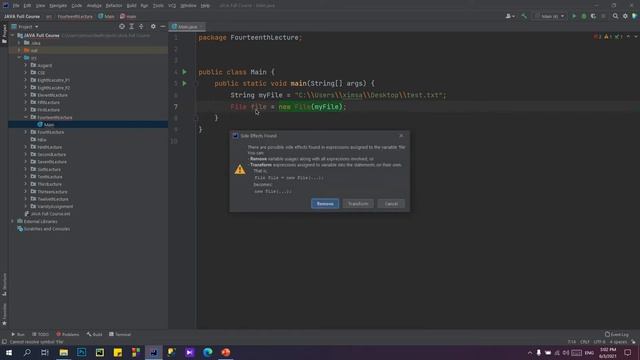
Task: Click Run with Coverage icon
Action: pyautogui.click(x=593, y=16)
